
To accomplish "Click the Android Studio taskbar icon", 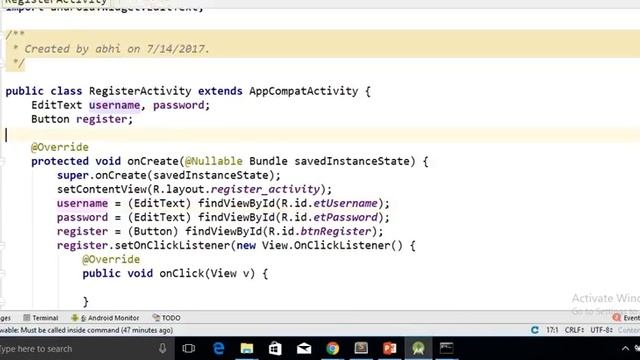I will coord(418,348).
